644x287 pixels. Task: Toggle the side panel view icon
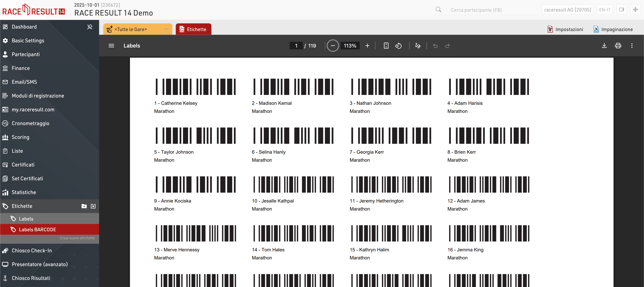pos(622,10)
